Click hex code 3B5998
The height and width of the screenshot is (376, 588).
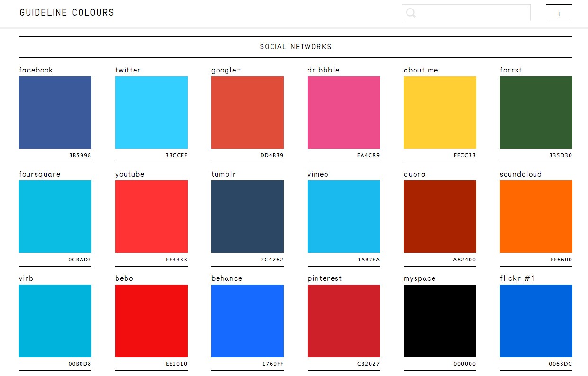click(80, 155)
